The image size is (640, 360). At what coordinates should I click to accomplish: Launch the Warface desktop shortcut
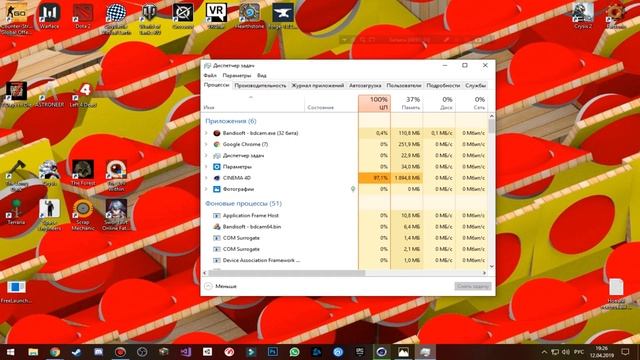(49, 16)
